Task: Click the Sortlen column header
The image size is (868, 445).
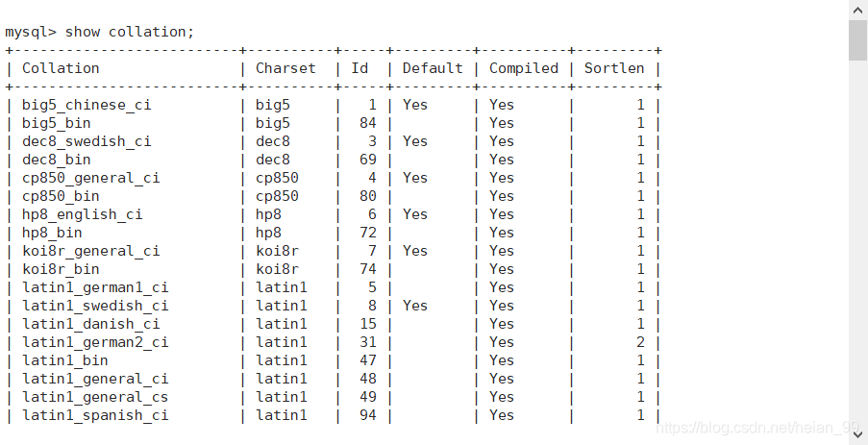Action: [x=614, y=68]
